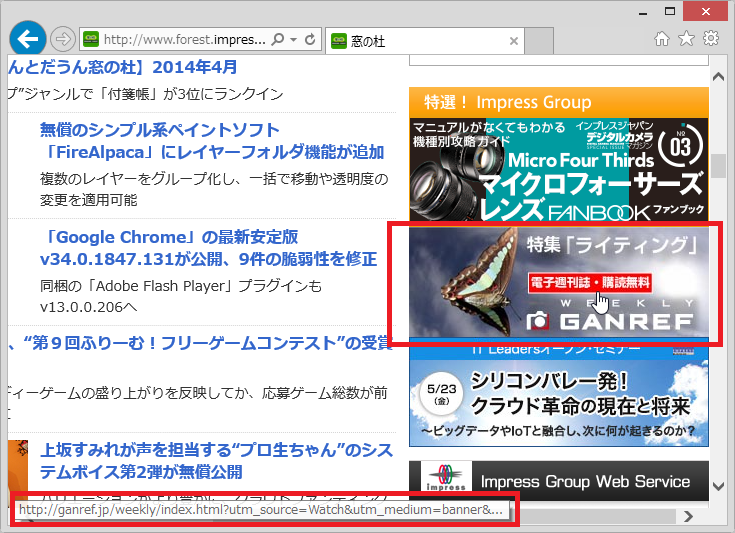The width and height of the screenshot is (735, 533).
Task: Click the 特選！Impress Group header
Action: pos(559,102)
